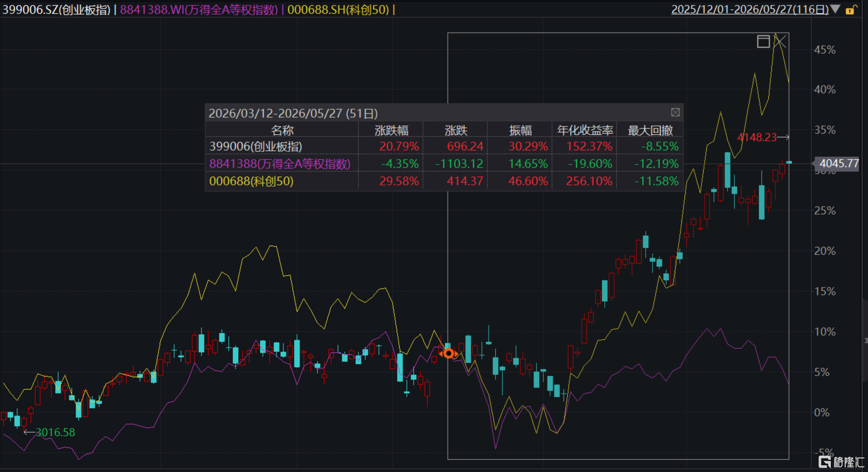Click the -1103.12 points change value
The width and height of the screenshot is (868, 472).
pyautogui.click(x=459, y=164)
